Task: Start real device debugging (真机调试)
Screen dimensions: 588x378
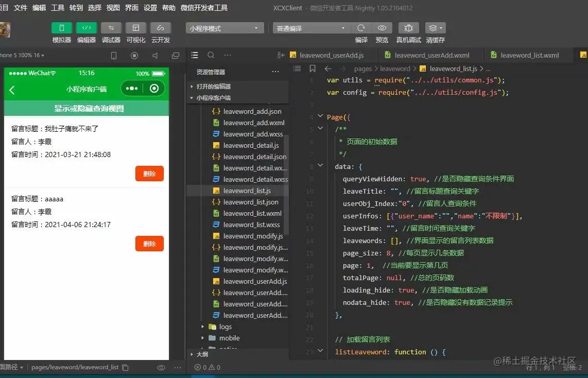Action: tap(408, 28)
